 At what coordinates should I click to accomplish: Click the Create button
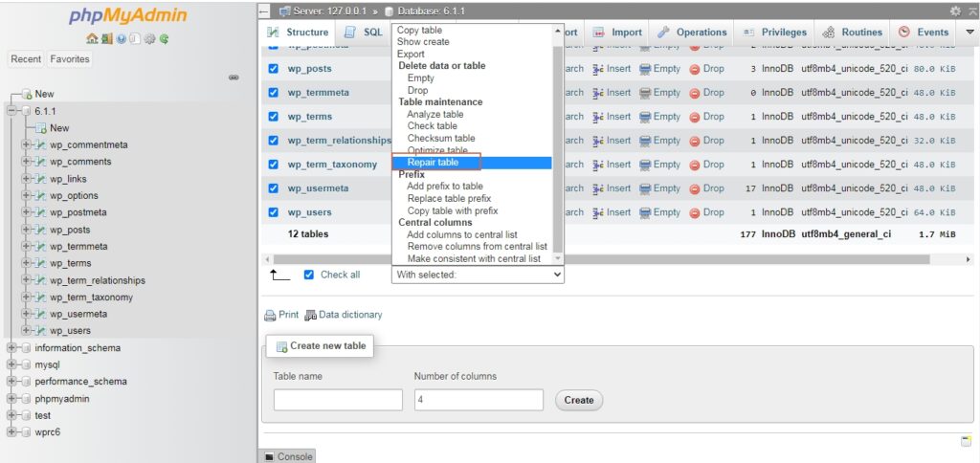[x=579, y=400]
